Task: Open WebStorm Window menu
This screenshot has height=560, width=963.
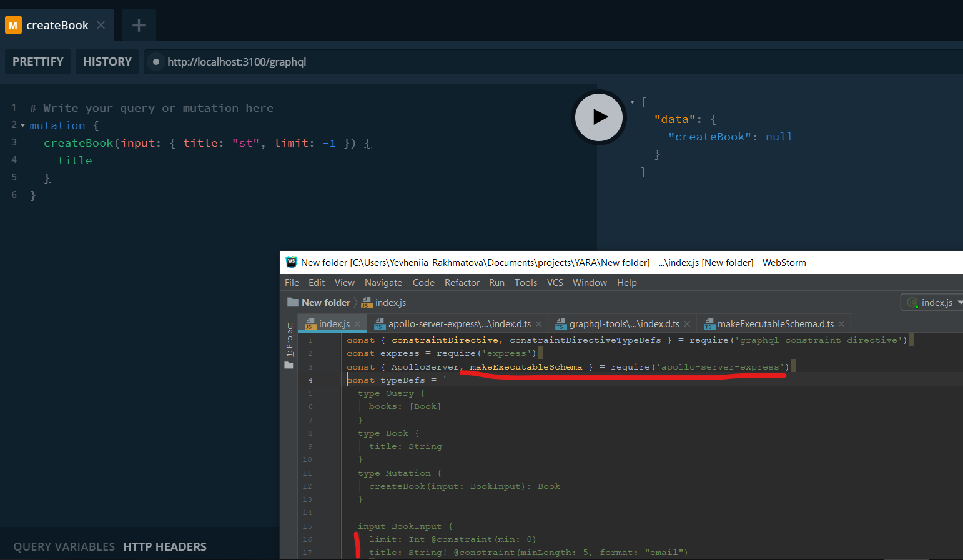Action: pos(590,283)
